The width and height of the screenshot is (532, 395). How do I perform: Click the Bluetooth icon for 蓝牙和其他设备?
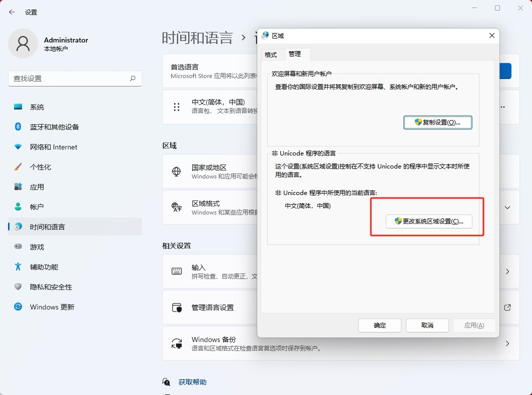18,127
